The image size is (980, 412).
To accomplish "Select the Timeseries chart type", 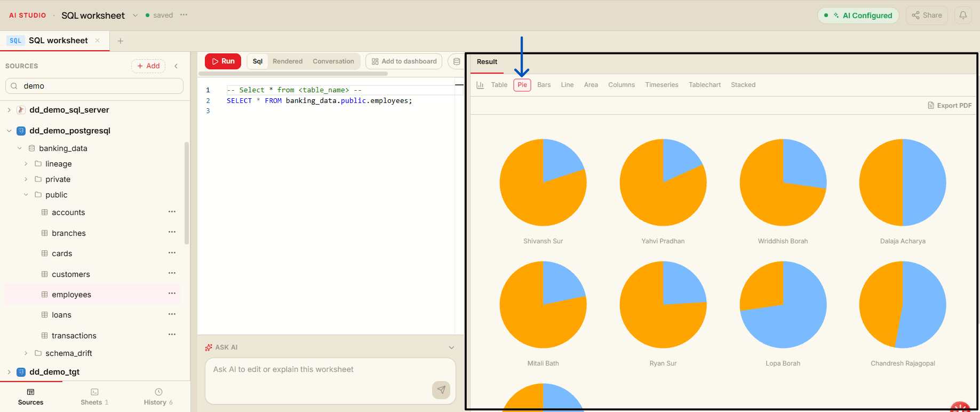I will 662,85.
